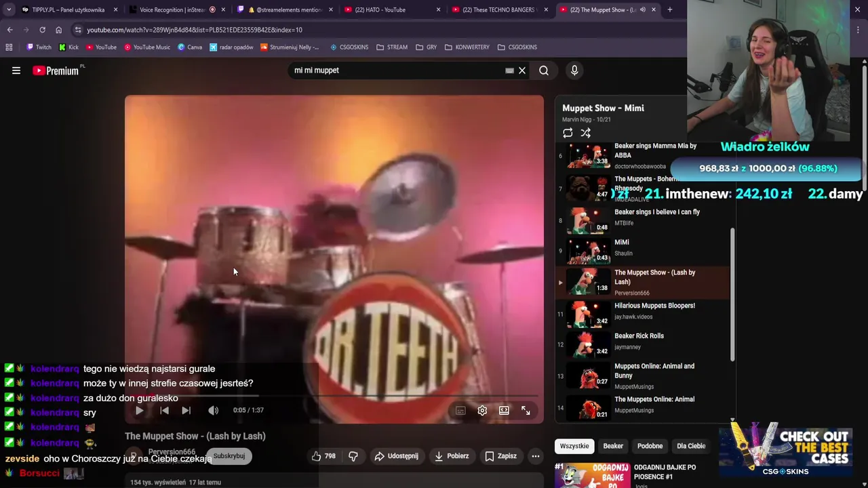Viewport: 868px width, 488px height.
Task: Expand the KONWERTERY bookmarks folder
Action: 467,47
